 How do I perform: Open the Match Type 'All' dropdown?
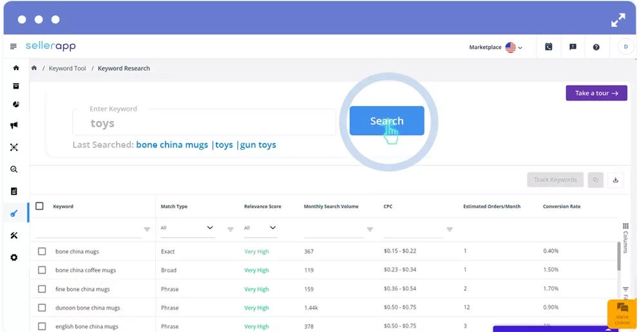point(187,228)
